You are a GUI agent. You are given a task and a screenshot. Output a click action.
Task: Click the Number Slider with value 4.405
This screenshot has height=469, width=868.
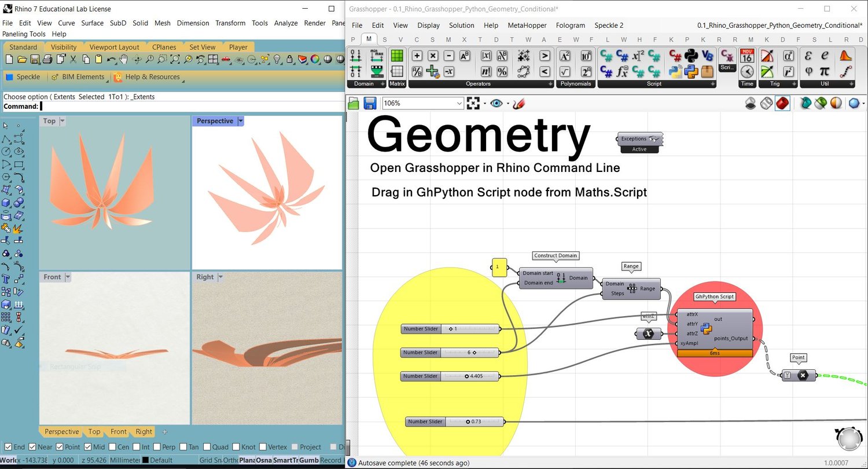click(450, 376)
